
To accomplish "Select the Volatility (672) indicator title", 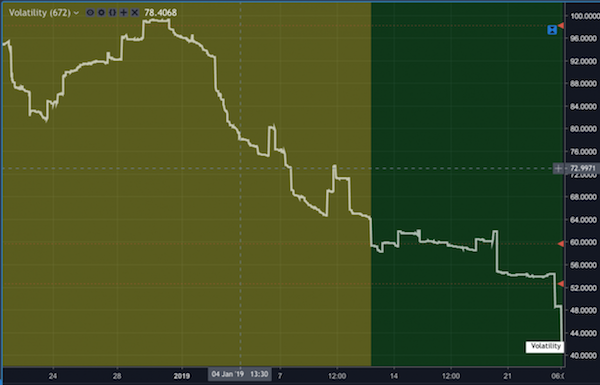I will [x=39, y=13].
